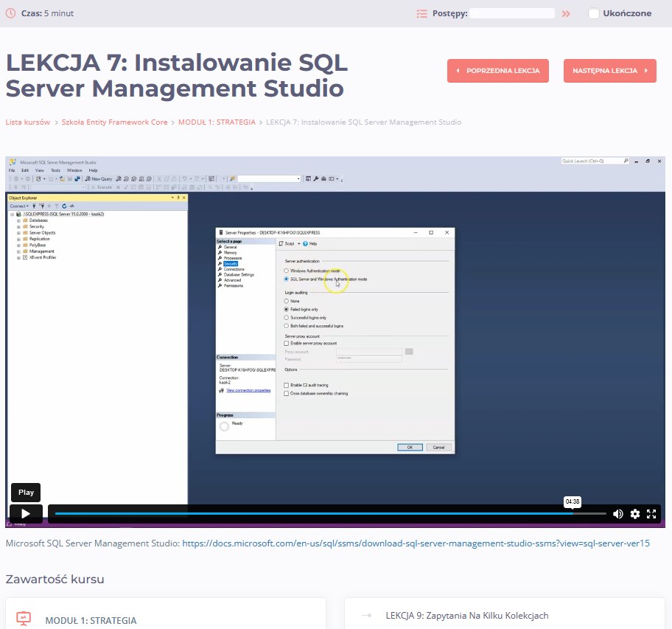Viewport: 672px width, 629px height.
Task: Open the View menu in SSMS
Action: [40, 170]
